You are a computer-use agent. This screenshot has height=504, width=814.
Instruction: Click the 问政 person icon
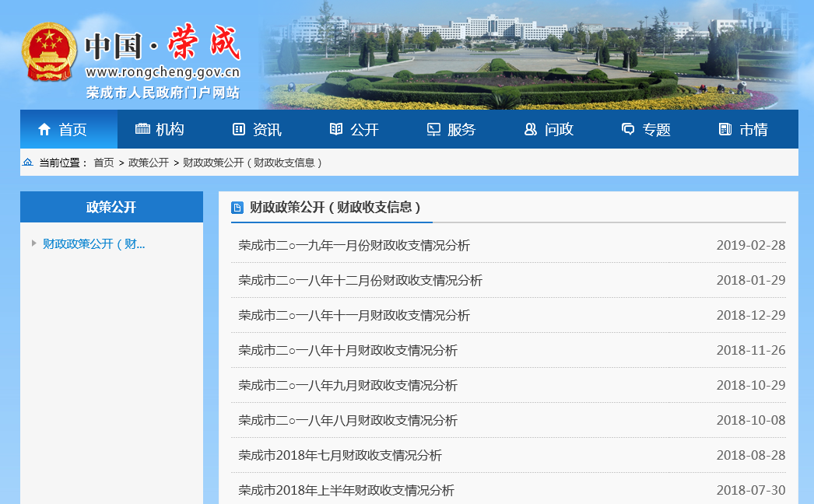[531, 130]
